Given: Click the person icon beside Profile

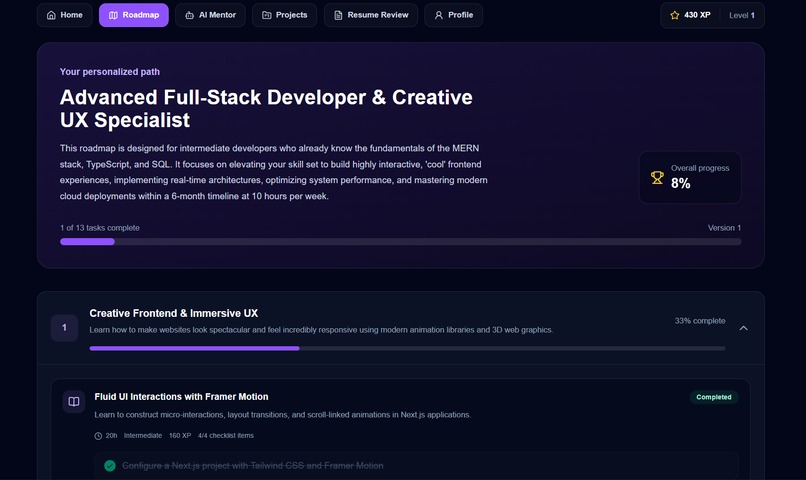Looking at the screenshot, I should click(x=438, y=15).
